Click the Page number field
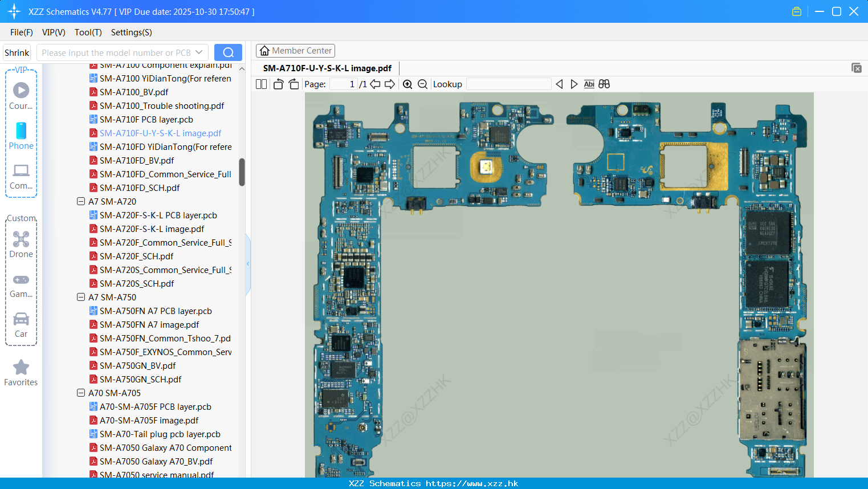 click(344, 84)
